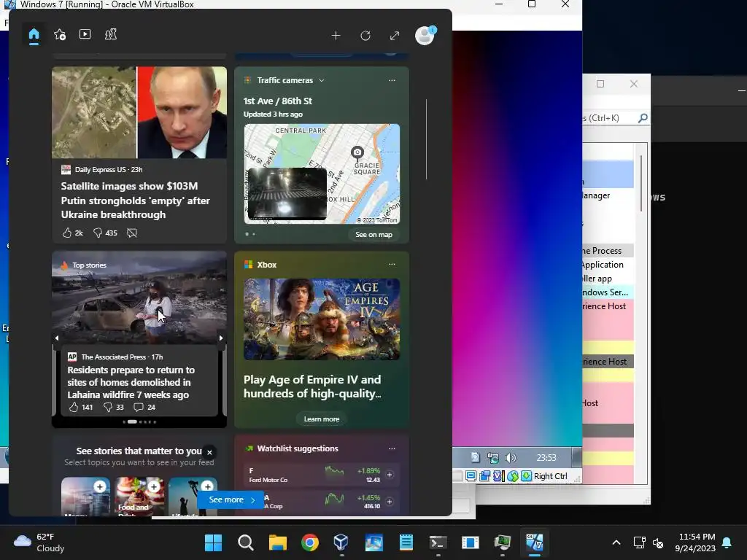
Task: Click VirtualBox green arrow status icon
Action: (x=526, y=476)
